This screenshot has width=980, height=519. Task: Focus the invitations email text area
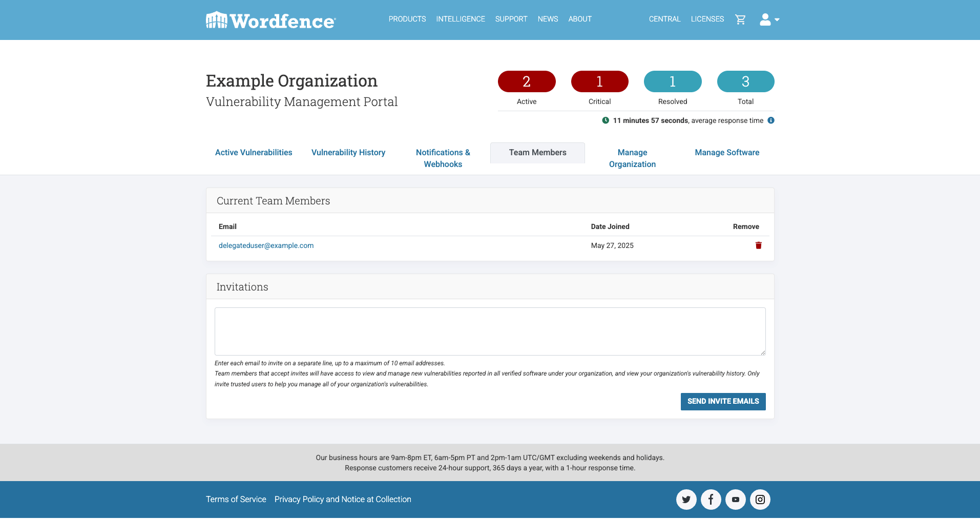tap(490, 331)
